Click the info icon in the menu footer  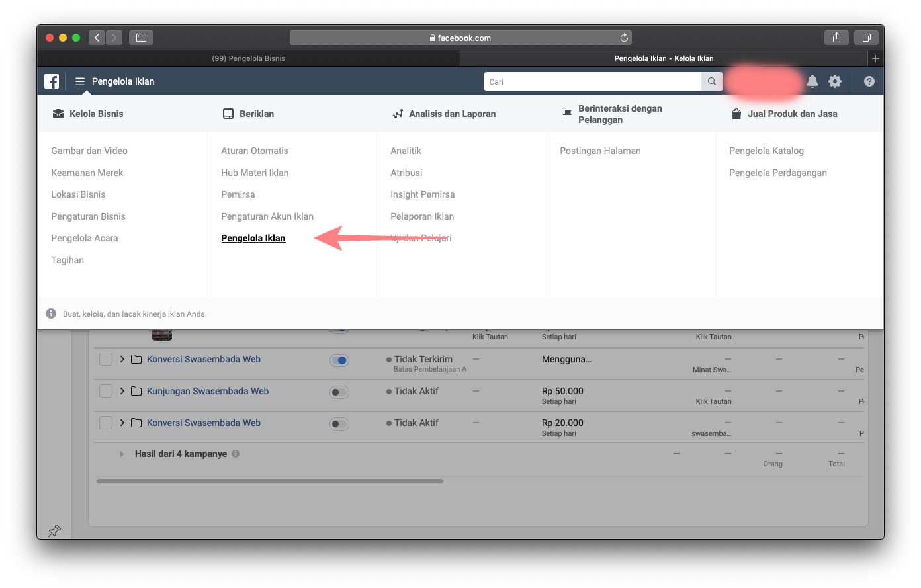(x=51, y=314)
